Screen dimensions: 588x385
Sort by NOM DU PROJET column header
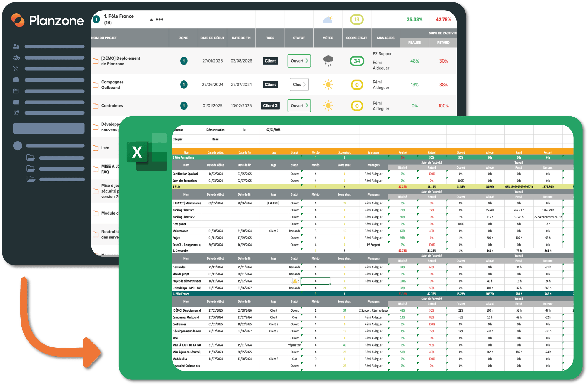click(104, 38)
